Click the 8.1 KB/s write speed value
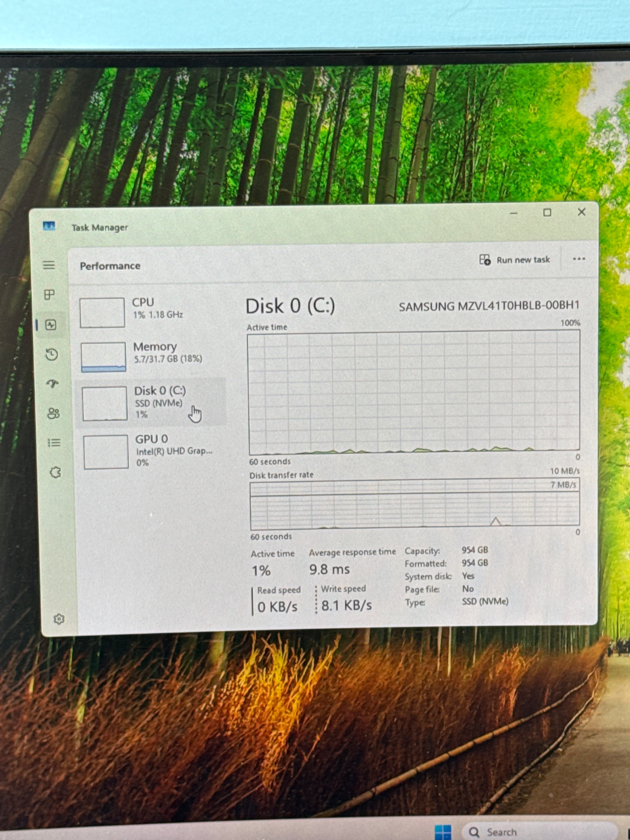This screenshot has width=630, height=840. pos(346,605)
